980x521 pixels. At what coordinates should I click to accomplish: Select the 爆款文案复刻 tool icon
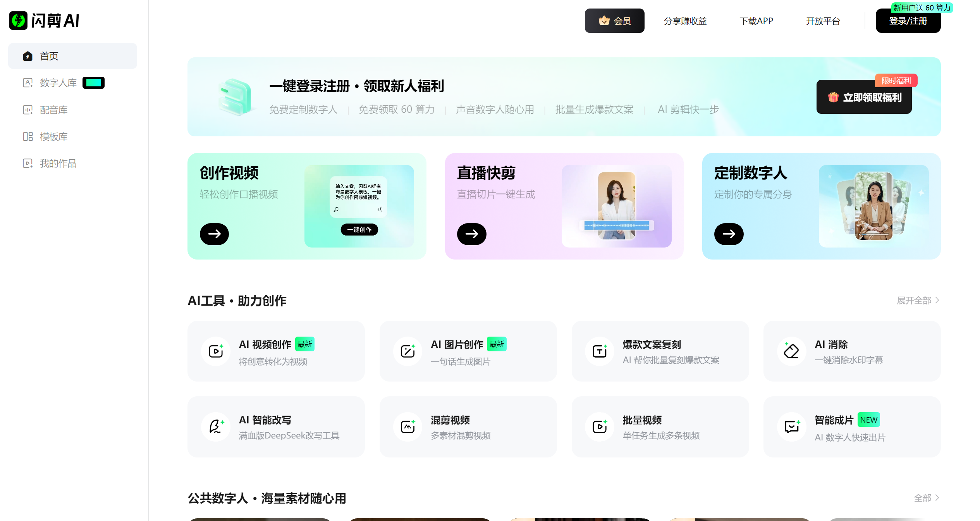(599, 351)
